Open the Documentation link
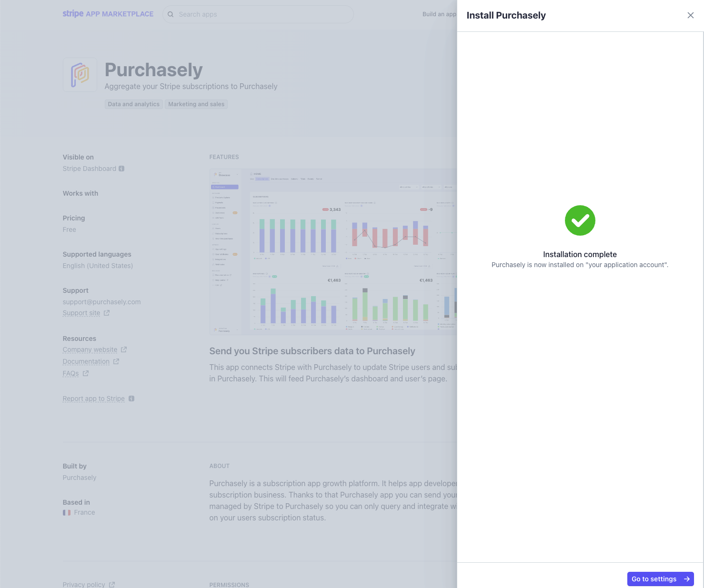The image size is (704, 588). [86, 361]
